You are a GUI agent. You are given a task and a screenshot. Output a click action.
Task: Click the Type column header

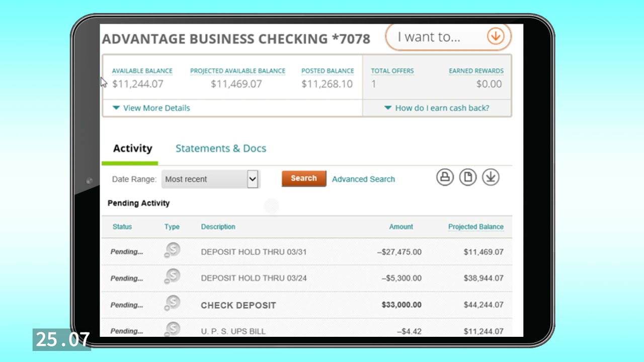coord(172,227)
